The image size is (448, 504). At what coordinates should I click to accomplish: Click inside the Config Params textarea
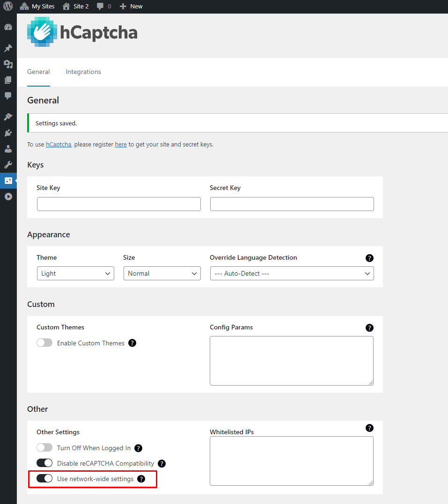click(292, 361)
